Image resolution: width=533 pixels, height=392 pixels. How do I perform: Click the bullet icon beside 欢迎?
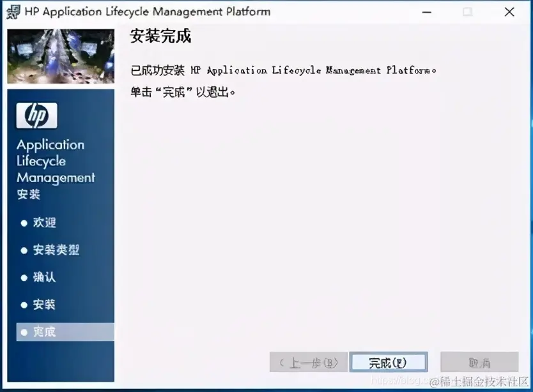tap(24, 223)
